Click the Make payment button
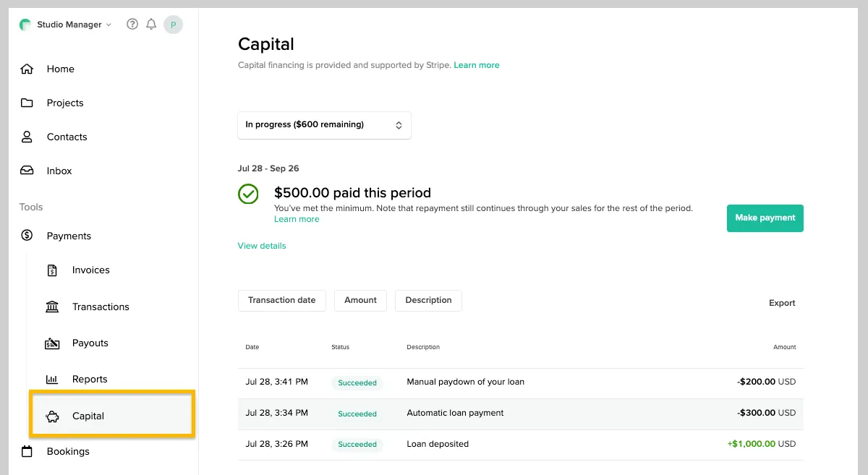 point(765,218)
